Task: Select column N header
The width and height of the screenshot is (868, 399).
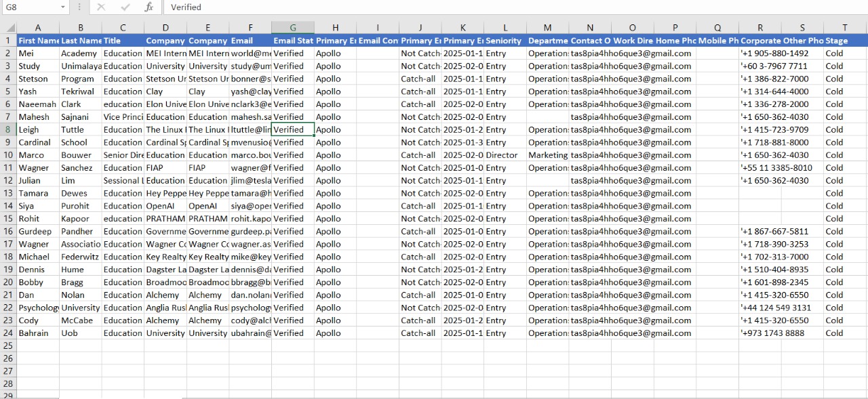Action: [x=589, y=28]
